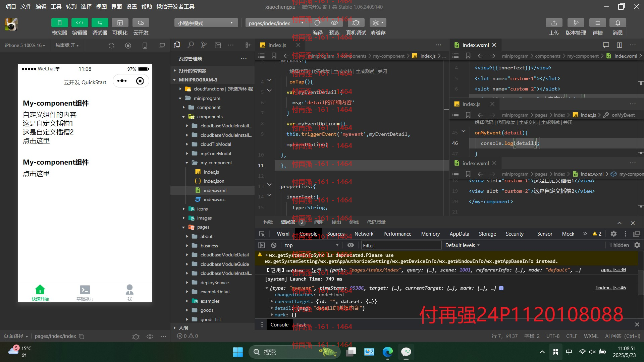Image resolution: width=644 pixels, height=362 pixels.
Task: Click the compile refresh icon
Action: pos(317,23)
